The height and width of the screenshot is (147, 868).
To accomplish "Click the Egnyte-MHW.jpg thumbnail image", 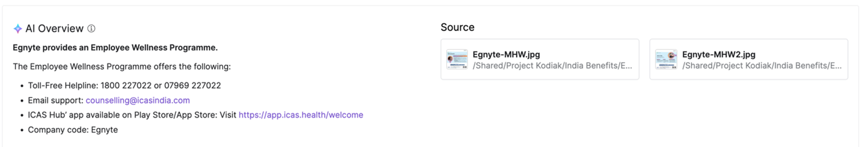I will [457, 59].
